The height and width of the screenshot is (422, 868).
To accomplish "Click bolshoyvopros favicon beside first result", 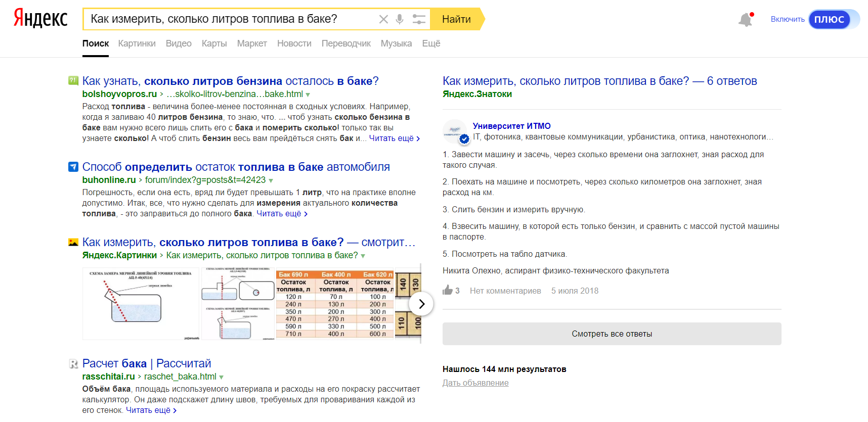I will pos(73,81).
